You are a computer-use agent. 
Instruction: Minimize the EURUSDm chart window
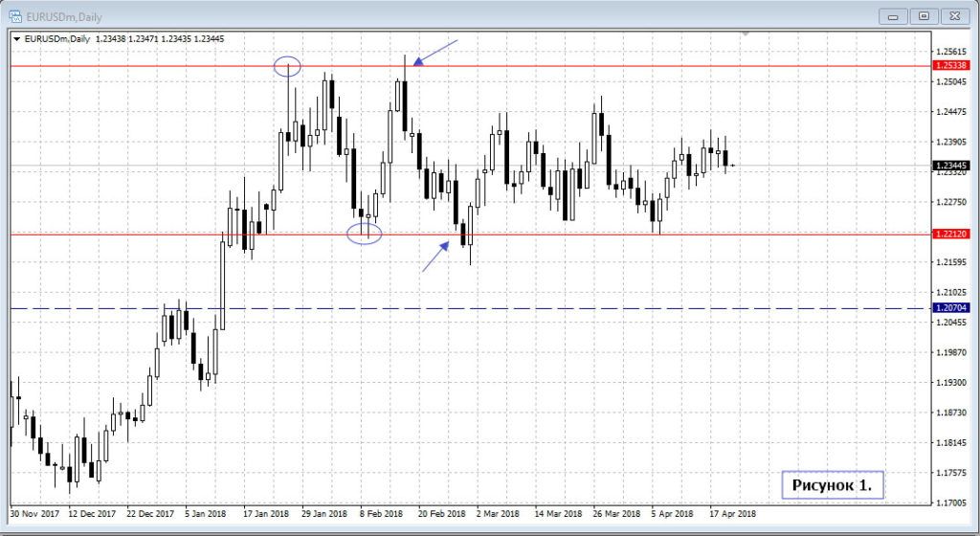pyautogui.click(x=895, y=15)
